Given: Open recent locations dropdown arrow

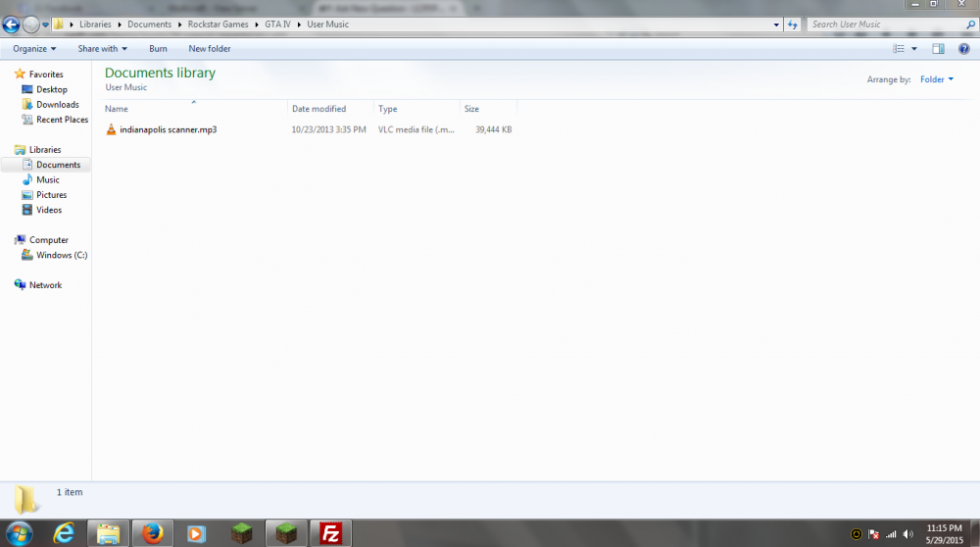Looking at the screenshot, I should tap(45, 25).
